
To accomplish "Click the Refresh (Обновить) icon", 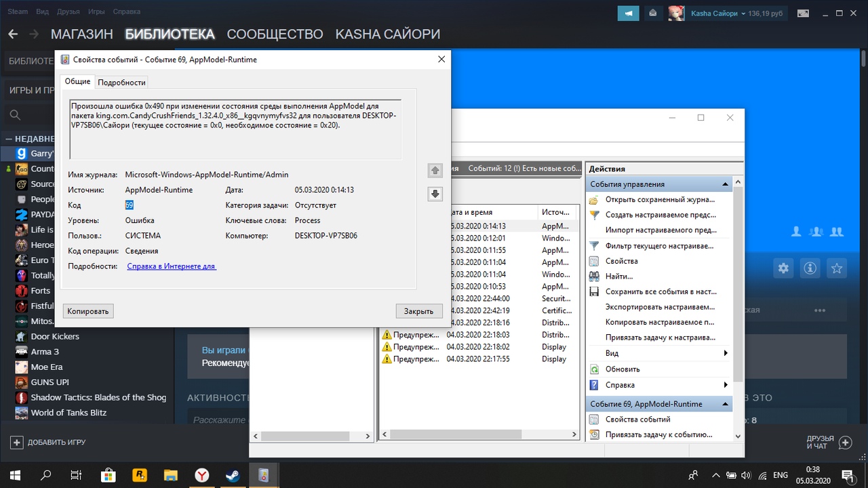I will coord(594,369).
